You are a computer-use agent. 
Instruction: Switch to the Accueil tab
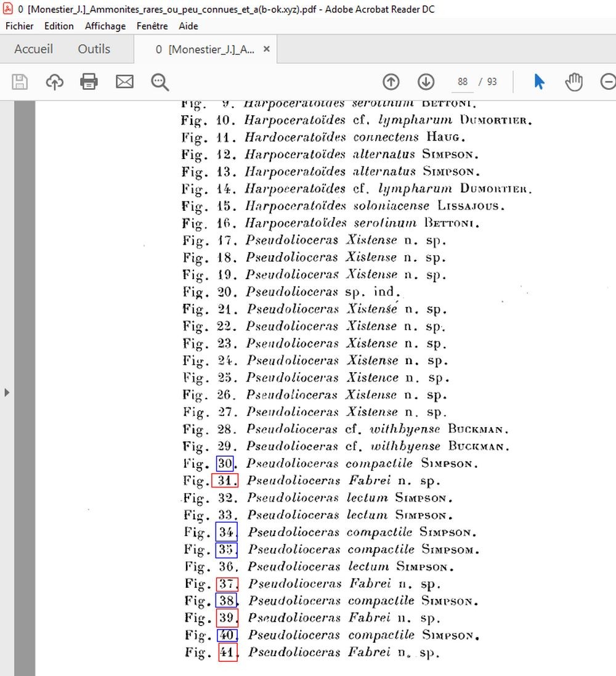34,49
